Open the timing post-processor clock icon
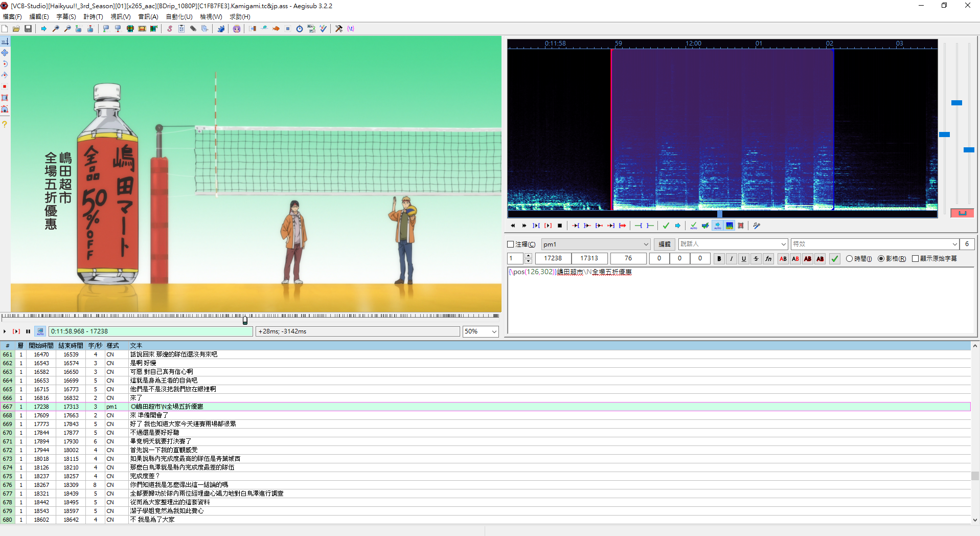Screen dimensions: 980x536 click(300, 29)
